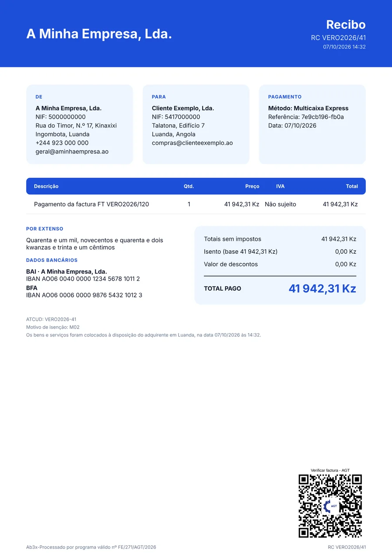This screenshot has height=555, width=392.
Task: Click the 'Descrição' column header
Action: (x=46, y=186)
